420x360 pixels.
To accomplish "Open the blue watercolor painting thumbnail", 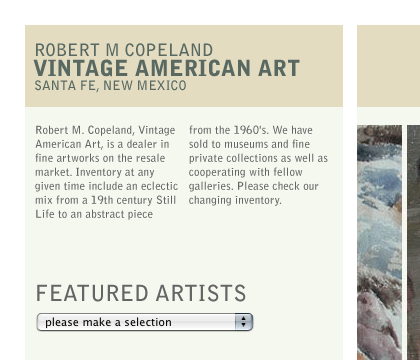I will click(379, 242).
